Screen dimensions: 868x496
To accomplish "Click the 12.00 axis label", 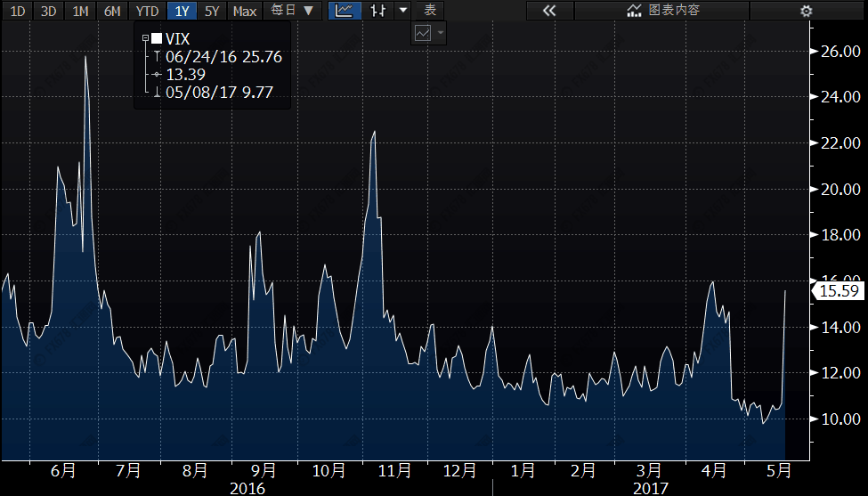I will click(x=841, y=372).
